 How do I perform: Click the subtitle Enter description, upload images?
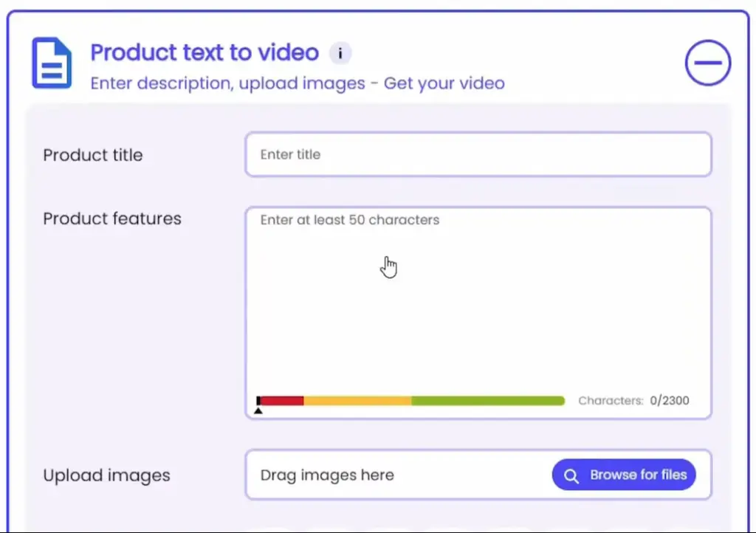(227, 83)
